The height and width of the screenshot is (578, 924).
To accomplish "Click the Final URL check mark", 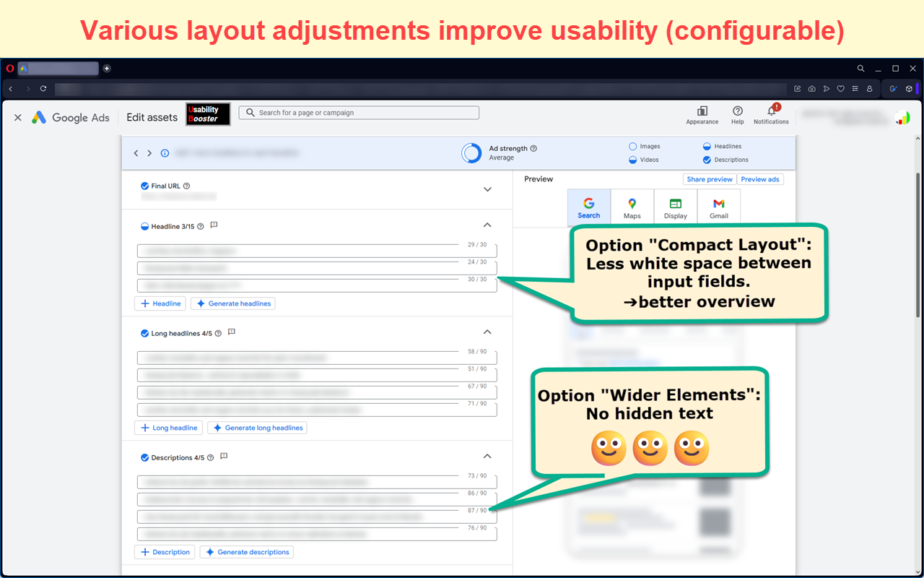I will pos(144,186).
